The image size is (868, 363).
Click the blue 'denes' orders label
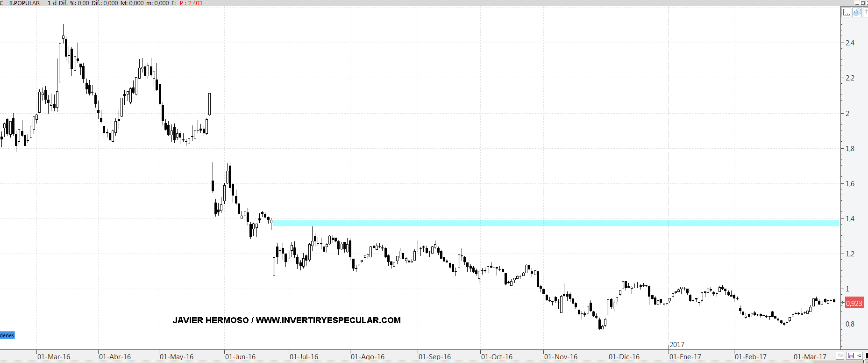(x=7, y=335)
